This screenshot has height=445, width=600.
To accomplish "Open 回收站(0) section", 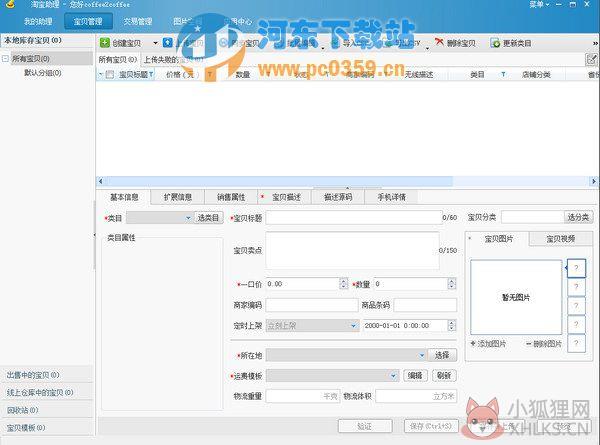I will point(47,410).
